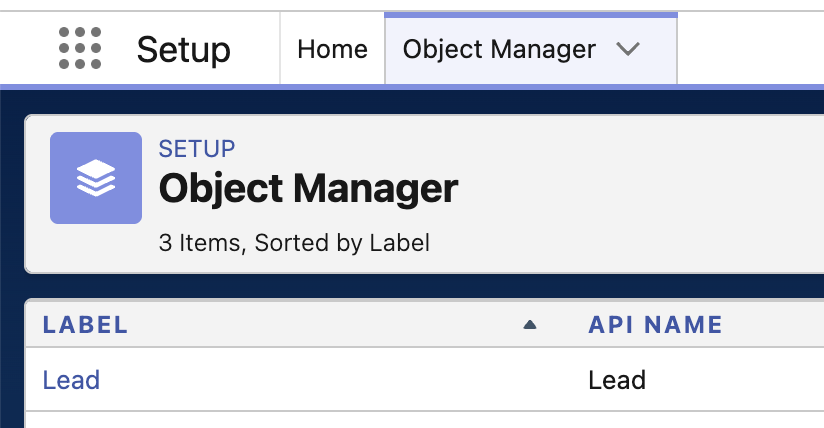Click the Object Manager page heading
The height and width of the screenshot is (428, 824).
(x=308, y=188)
